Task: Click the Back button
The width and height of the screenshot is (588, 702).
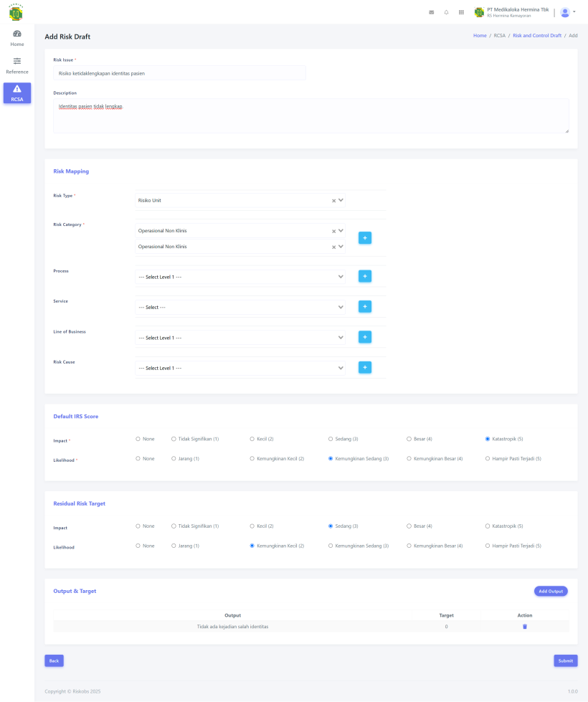Action: coord(54,661)
